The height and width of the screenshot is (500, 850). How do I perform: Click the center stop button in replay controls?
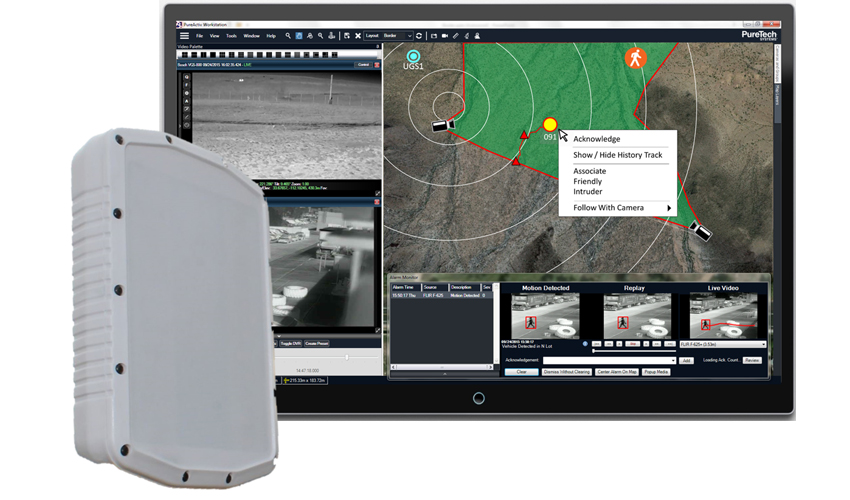point(633,344)
